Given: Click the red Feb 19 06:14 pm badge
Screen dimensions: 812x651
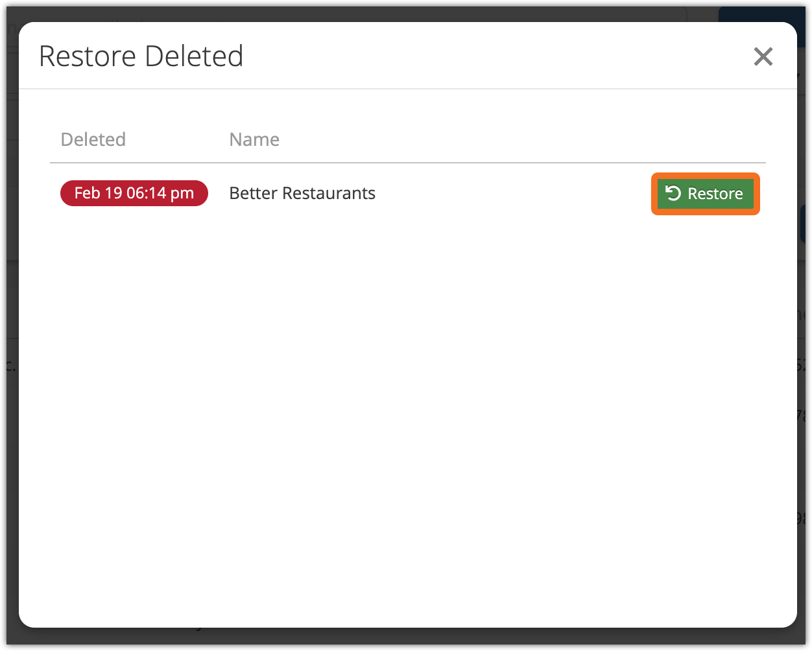Looking at the screenshot, I should [x=134, y=193].
